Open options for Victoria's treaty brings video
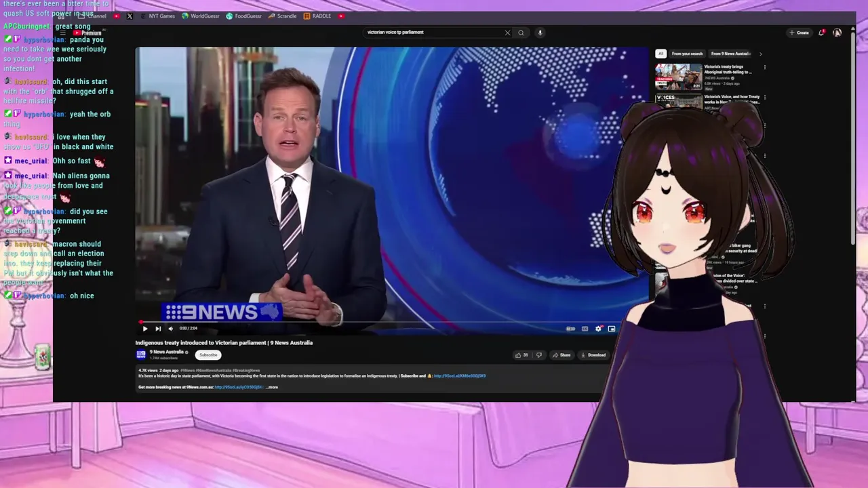Screen dimensions: 868x488 765,67
